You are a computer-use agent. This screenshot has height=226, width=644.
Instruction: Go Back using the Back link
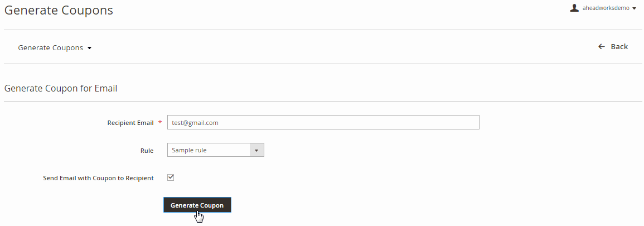click(613, 47)
